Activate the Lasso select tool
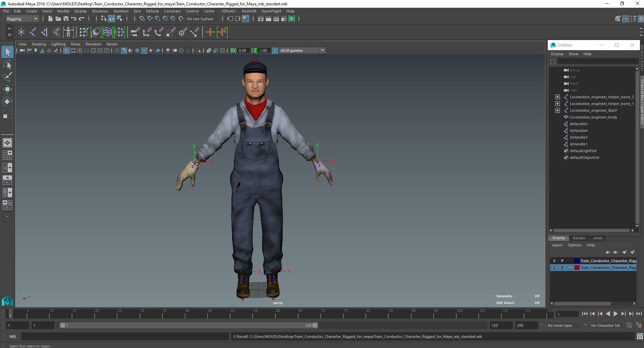 [x=7, y=64]
